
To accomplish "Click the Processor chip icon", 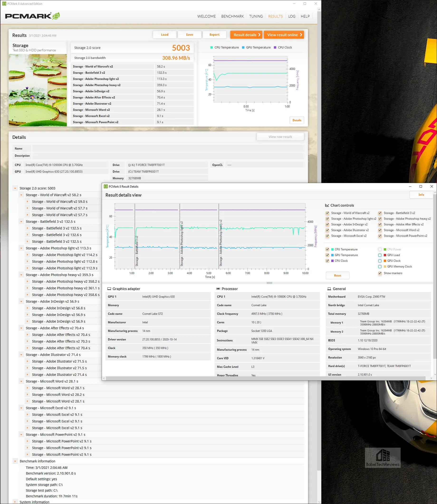I will click(218, 289).
